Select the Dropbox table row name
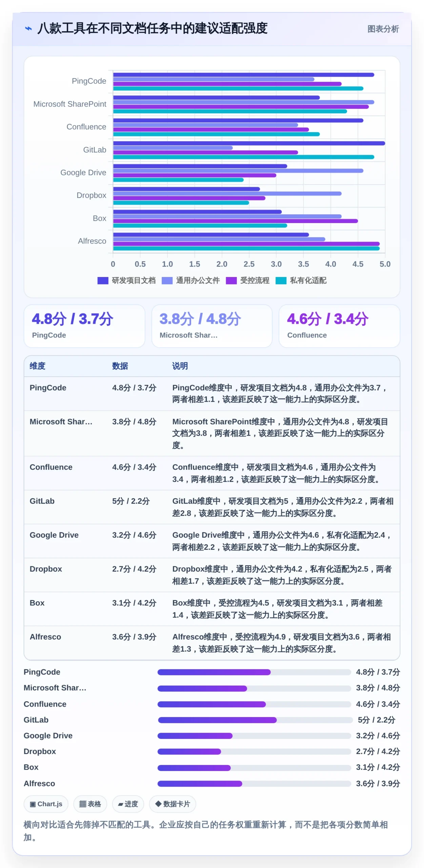This screenshot has width=424, height=868. (x=46, y=569)
